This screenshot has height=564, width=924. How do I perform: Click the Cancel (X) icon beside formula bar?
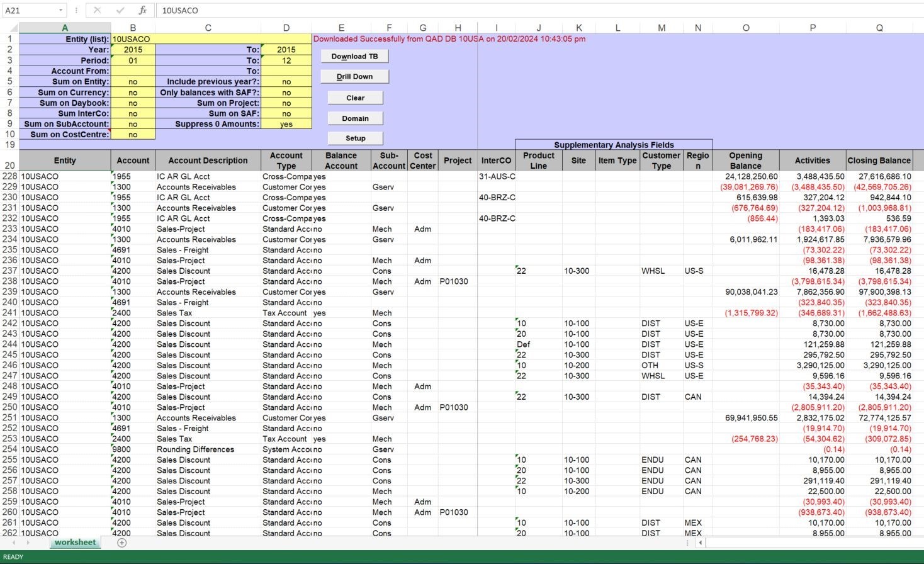point(98,10)
